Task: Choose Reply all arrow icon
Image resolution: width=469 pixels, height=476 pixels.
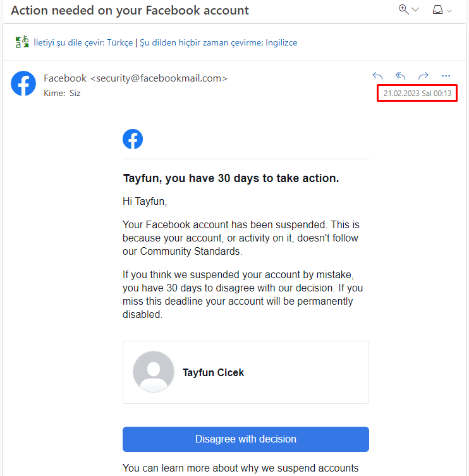Action: (400, 76)
